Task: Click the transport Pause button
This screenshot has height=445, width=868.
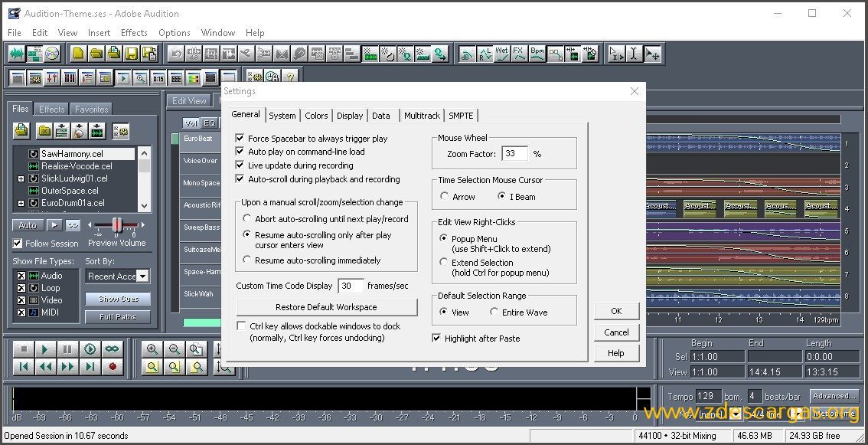Action: pos(67,349)
